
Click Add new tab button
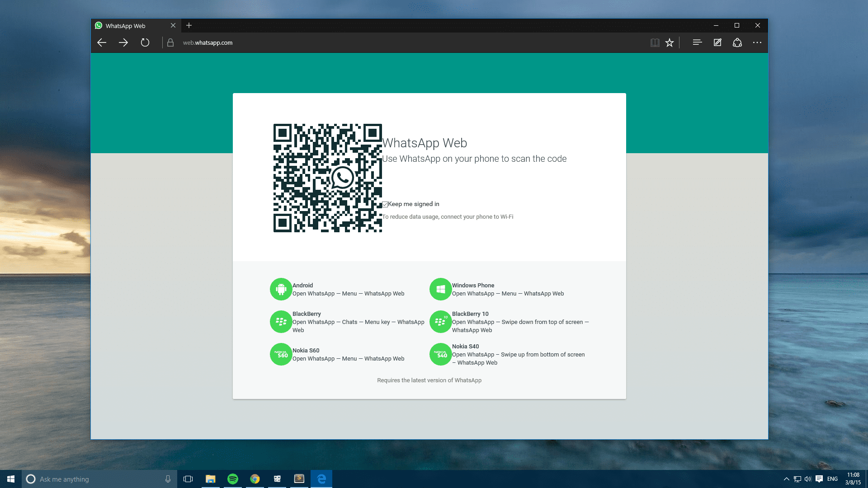[189, 26]
